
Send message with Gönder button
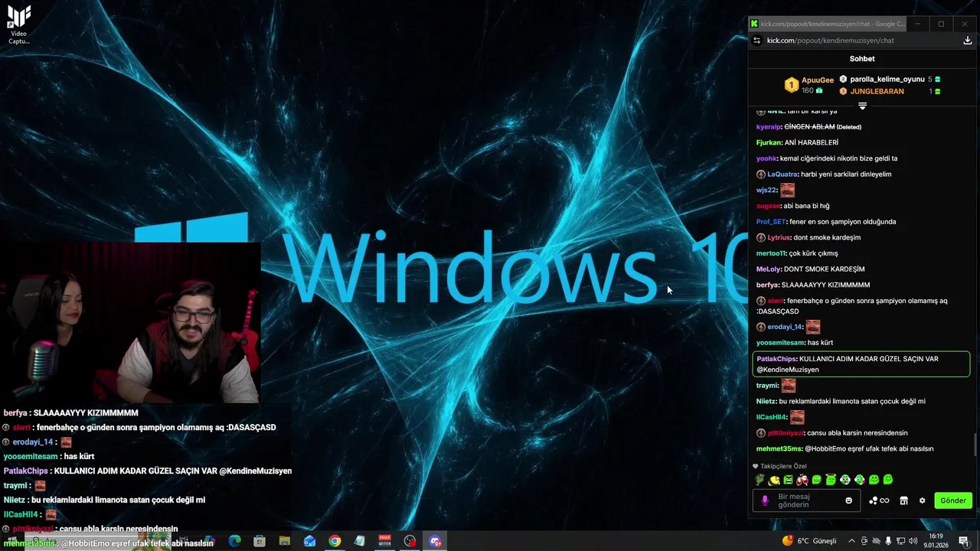click(x=953, y=500)
